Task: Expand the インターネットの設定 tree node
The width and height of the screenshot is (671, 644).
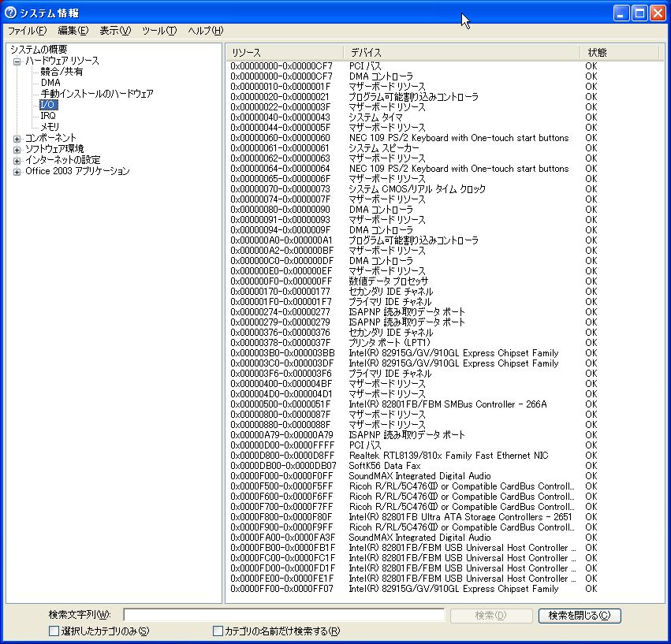Action: point(17,160)
